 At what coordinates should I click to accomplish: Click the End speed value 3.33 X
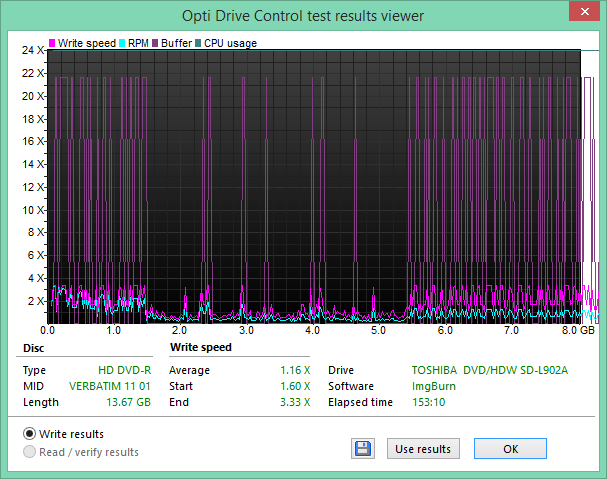click(x=295, y=402)
